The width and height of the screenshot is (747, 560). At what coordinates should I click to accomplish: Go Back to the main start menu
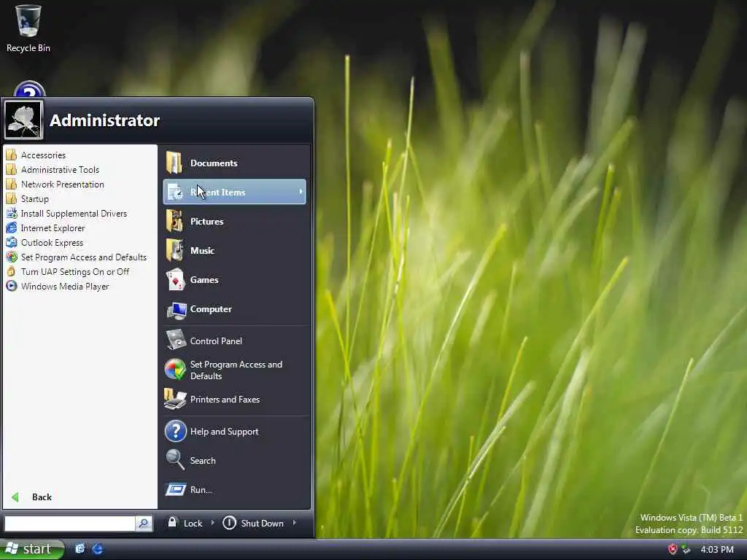pos(32,497)
